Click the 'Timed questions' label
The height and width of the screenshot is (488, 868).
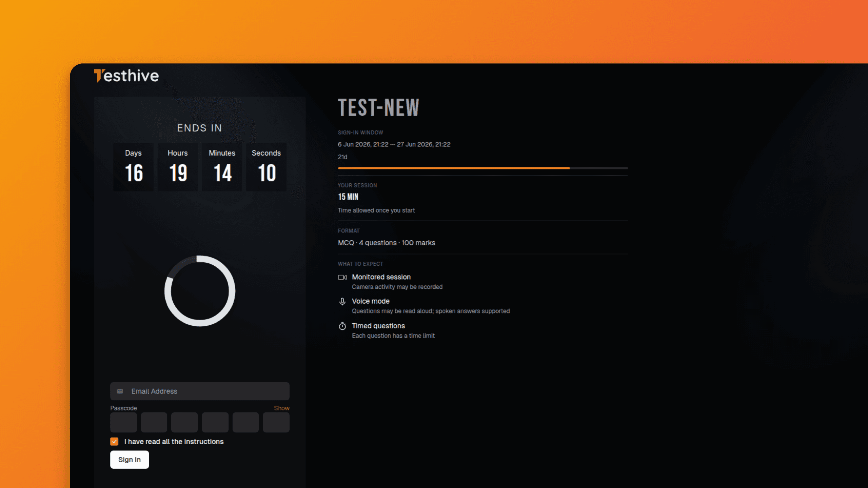point(378,326)
